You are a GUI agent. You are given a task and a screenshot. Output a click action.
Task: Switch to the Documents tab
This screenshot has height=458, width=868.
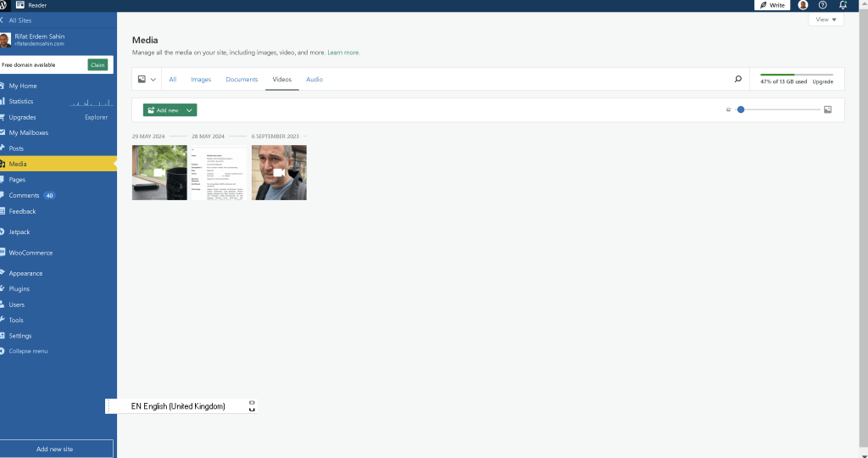242,79
